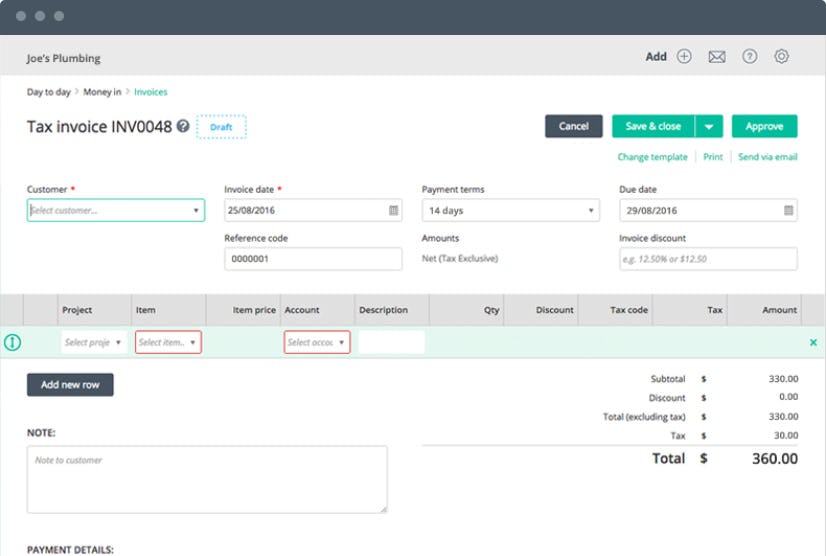
Task: Focus the Invoice date field
Action: click(x=313, y=210)
